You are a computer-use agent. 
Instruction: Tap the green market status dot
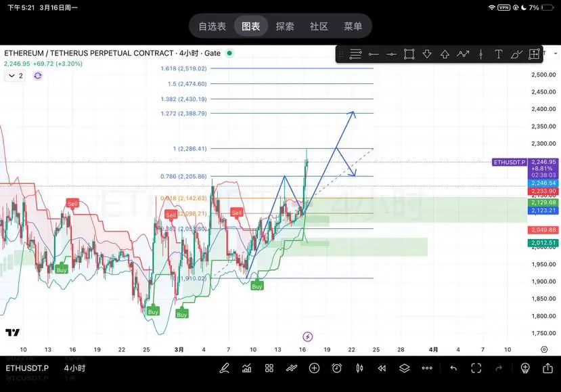(x=229, y=53)
